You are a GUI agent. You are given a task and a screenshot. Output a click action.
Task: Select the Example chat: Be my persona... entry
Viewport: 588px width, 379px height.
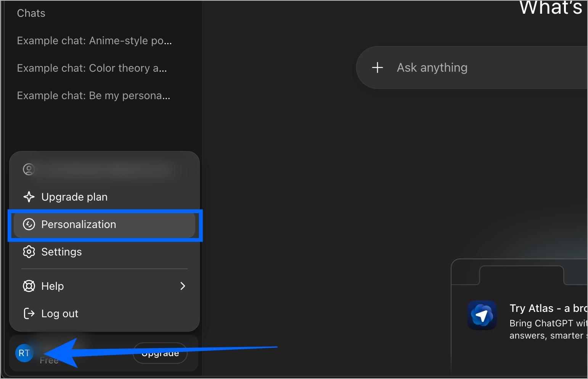click(93, 95)
